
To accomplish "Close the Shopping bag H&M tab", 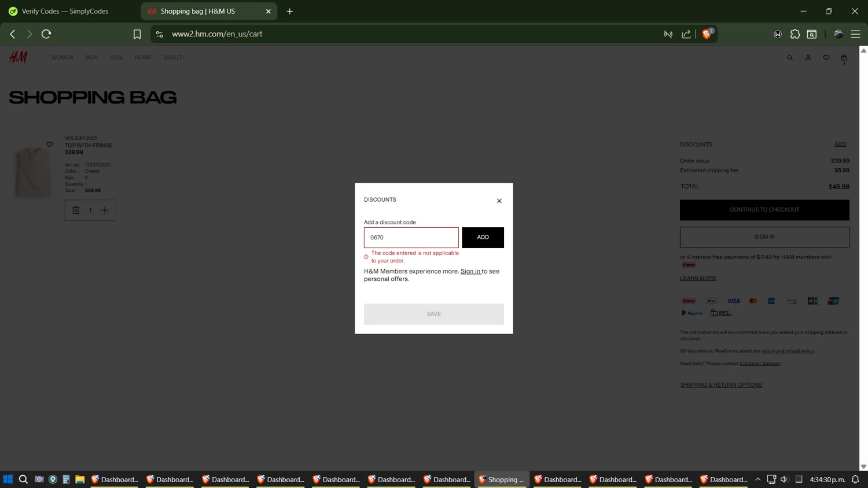I will pyautogui.click(x=269, y=11).
